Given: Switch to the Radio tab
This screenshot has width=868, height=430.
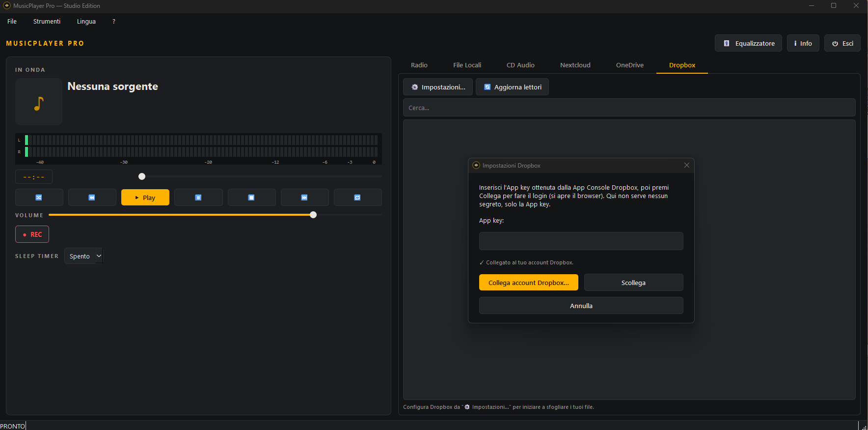Looking at the screenshot, I should 419,65.
